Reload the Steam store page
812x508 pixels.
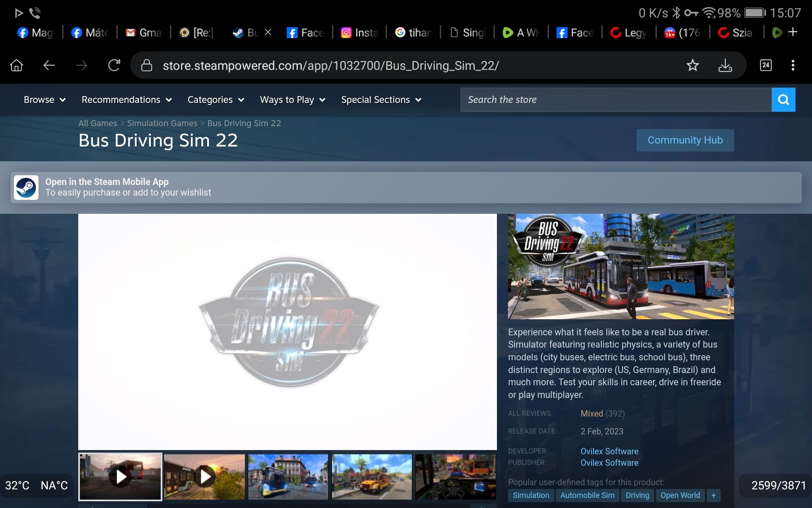pos(114,65)
